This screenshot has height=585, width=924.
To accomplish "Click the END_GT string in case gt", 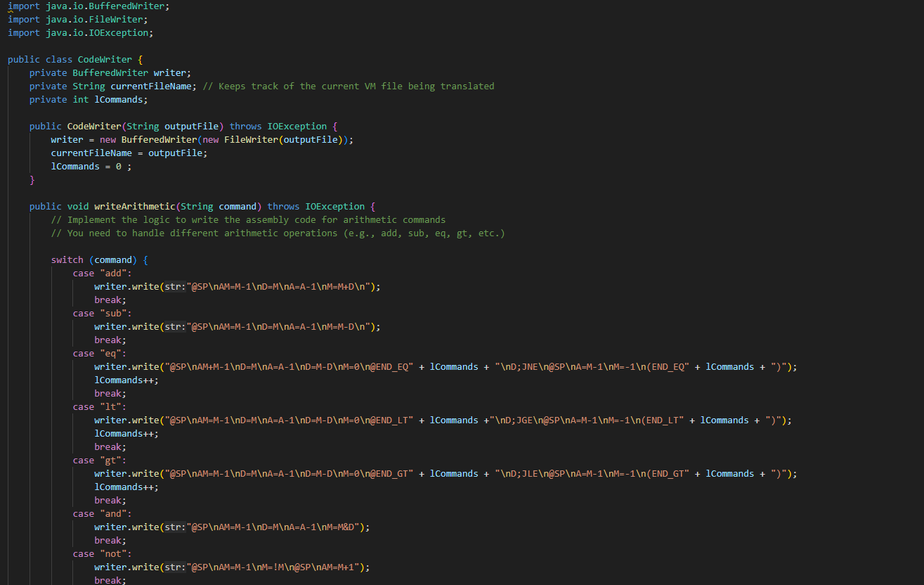I will coord(390,473).
